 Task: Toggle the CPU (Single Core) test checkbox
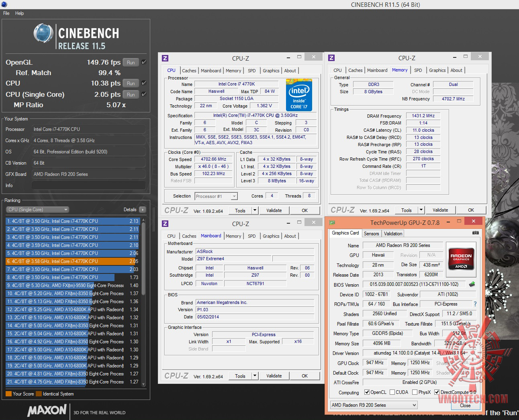click(144, 94)
